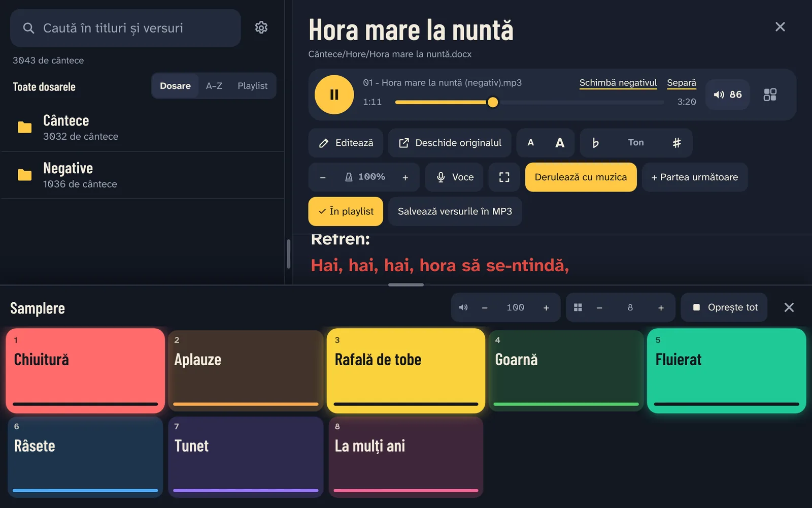Open the Negative folder

coord(143,175)
